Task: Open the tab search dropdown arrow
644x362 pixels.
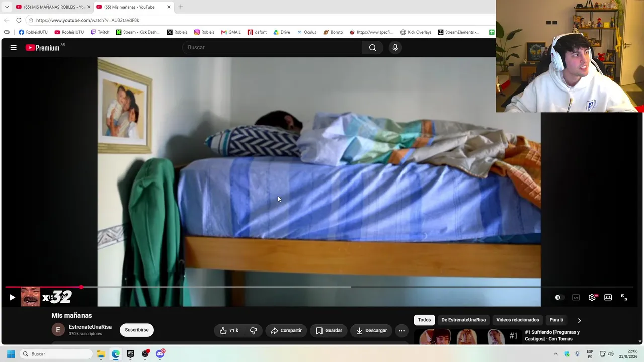Action: [7, 7]
